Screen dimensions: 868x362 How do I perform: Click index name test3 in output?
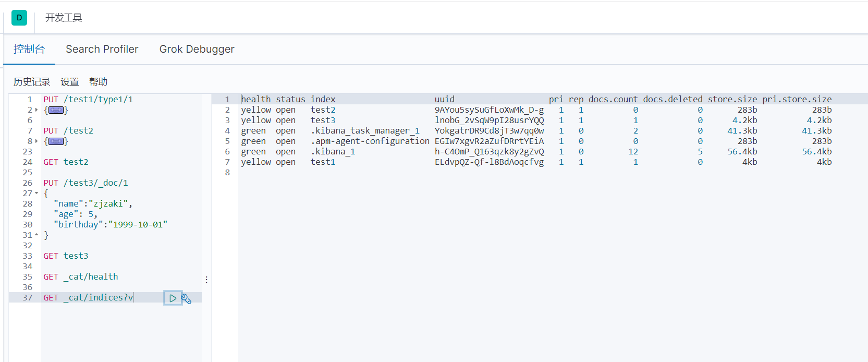click(x=323, y=120)
